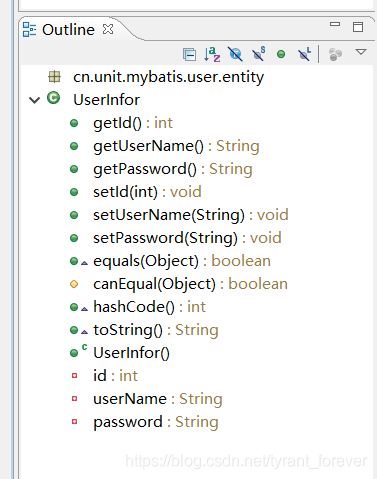Select hashCode() : int method

(x=149, y=307)
